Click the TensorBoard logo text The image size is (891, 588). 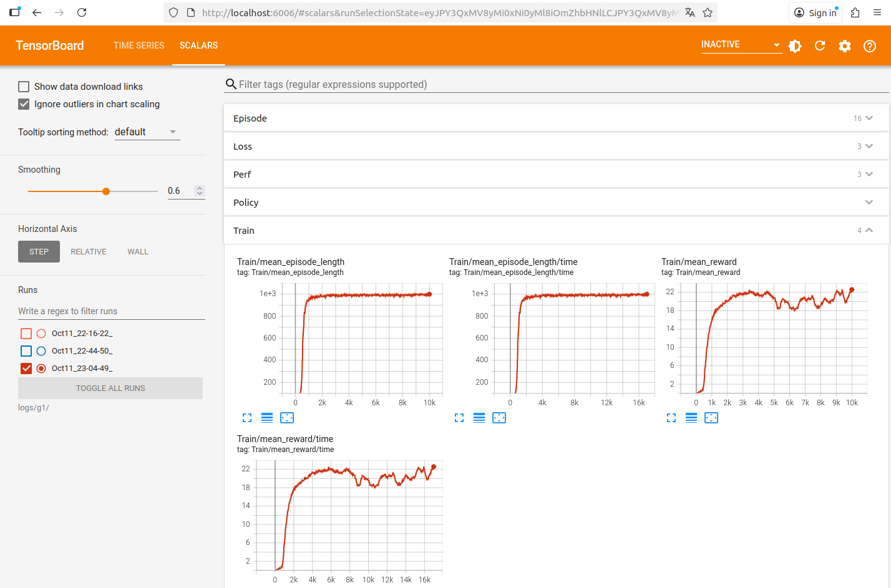[x=50, y=46]
